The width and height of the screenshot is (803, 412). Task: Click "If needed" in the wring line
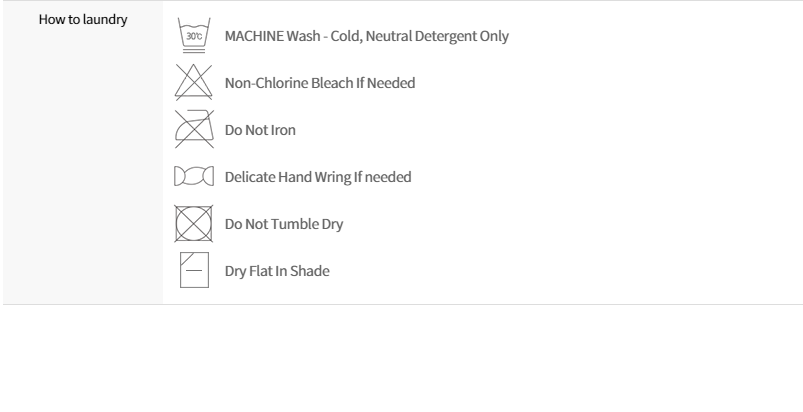click(383, 177)
